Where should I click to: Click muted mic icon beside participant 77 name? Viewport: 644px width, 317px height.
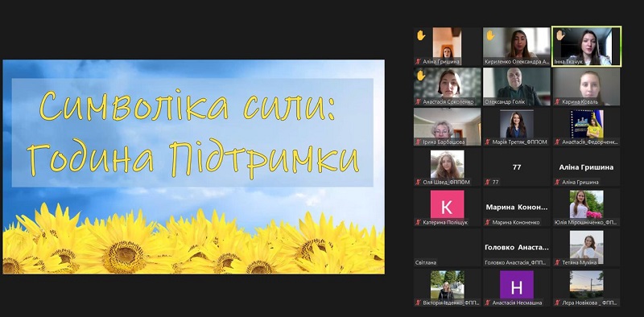click(x=488, y=183)
